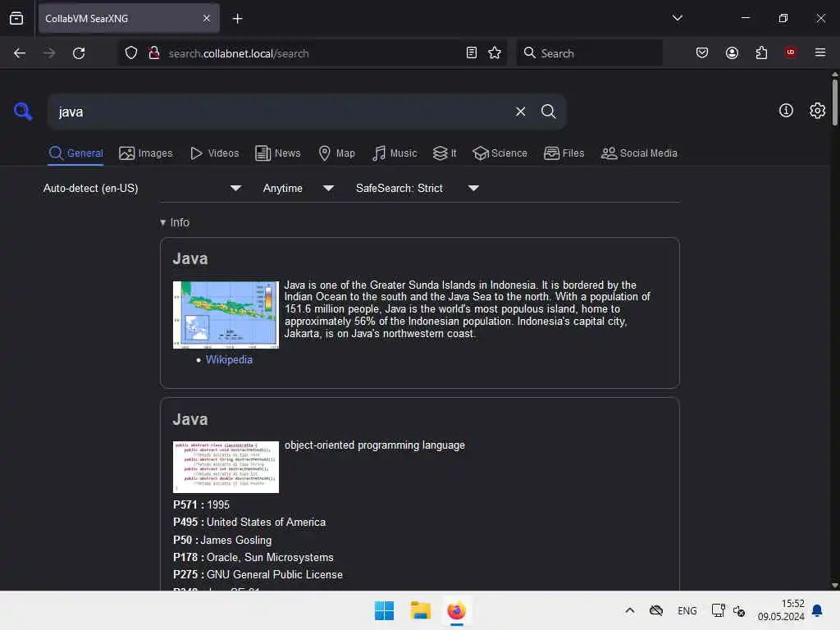This screenshot has height=630, width=840.
Task: Switch to the Science tab
Action: [500, 153]
